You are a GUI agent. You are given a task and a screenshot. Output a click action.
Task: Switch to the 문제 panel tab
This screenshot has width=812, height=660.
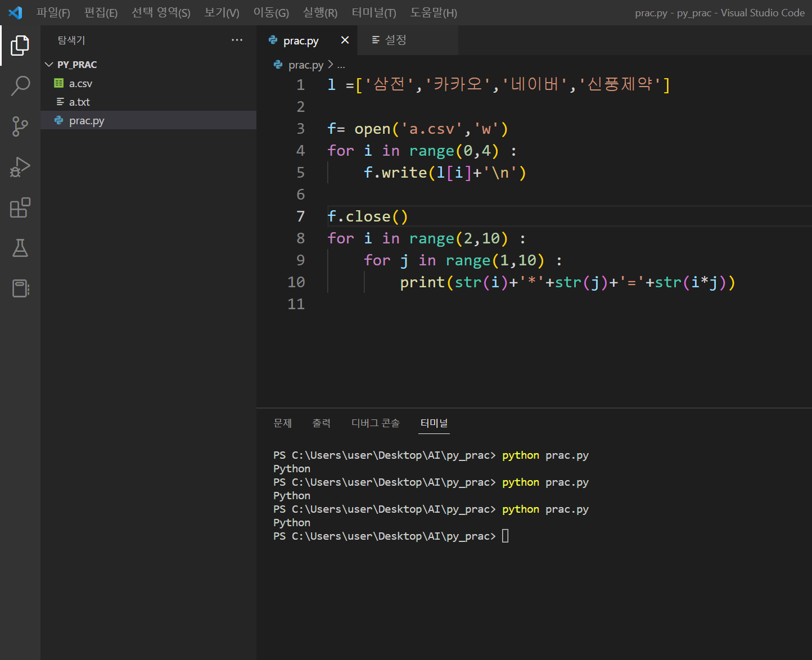pos(282,423)
